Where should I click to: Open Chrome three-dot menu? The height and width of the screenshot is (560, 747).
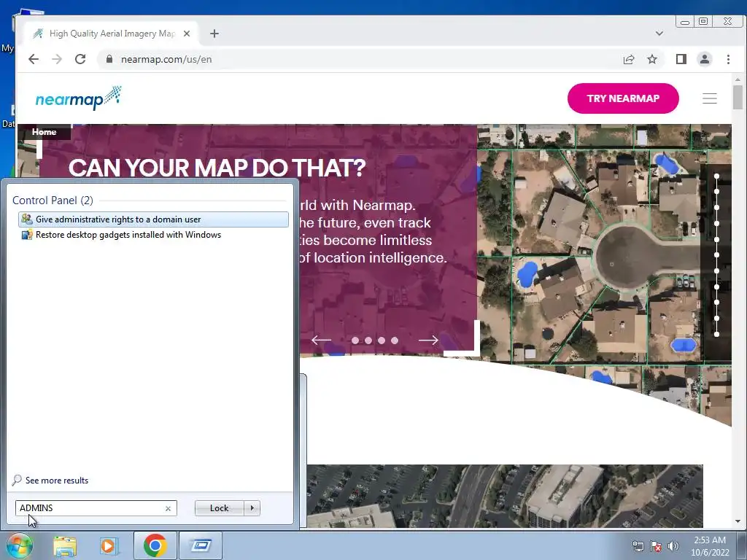[x=728, y=59]
